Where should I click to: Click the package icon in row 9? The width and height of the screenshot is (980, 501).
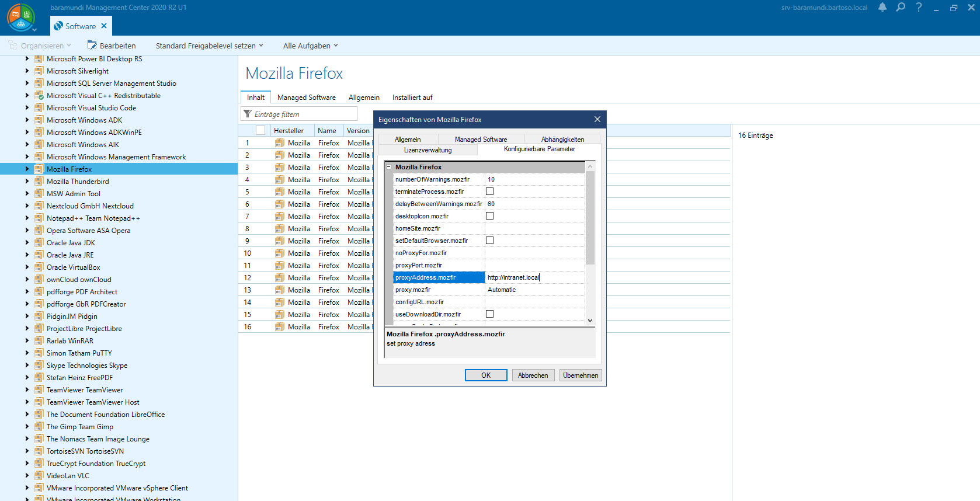(280, 241)
